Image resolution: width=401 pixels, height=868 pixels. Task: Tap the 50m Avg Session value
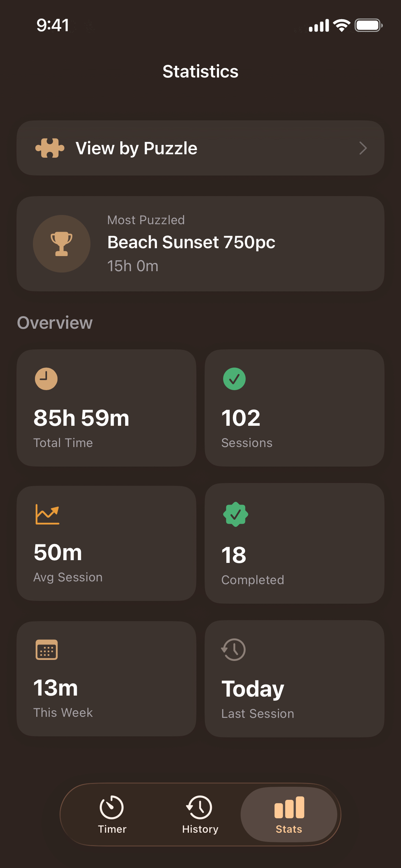pos(58,553)
